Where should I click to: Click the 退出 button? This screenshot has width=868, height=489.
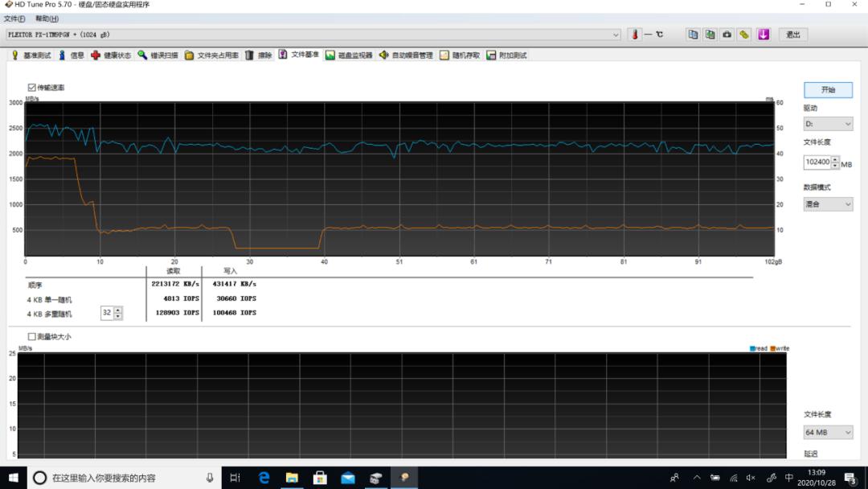[x=793, y=35]
